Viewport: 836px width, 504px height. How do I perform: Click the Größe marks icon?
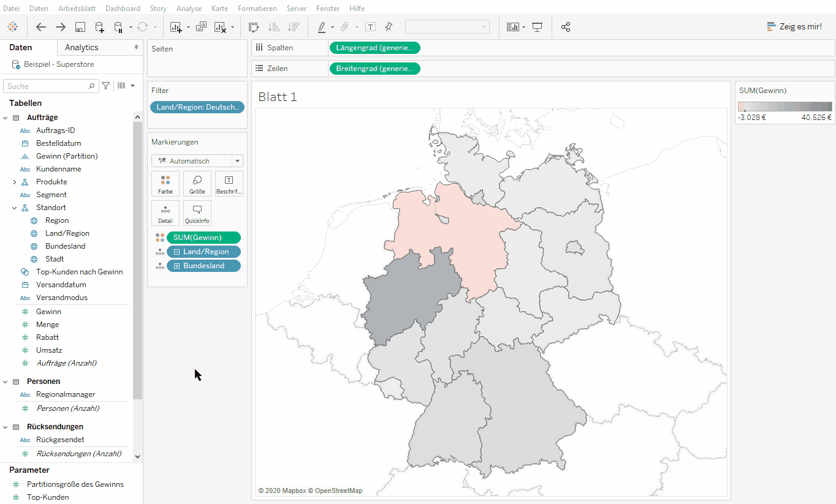[197, 183]
